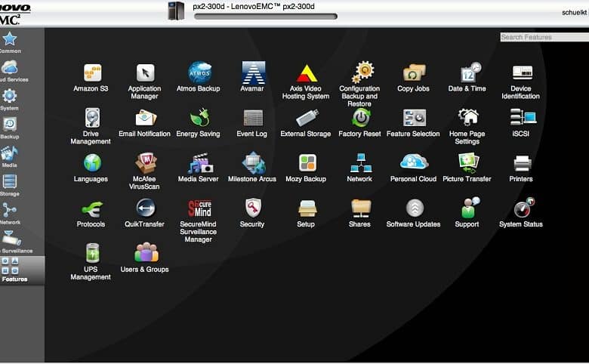Open Drive Management
Image resolution: width=589 pixels, height=364 pixels.
click(91, 127)
